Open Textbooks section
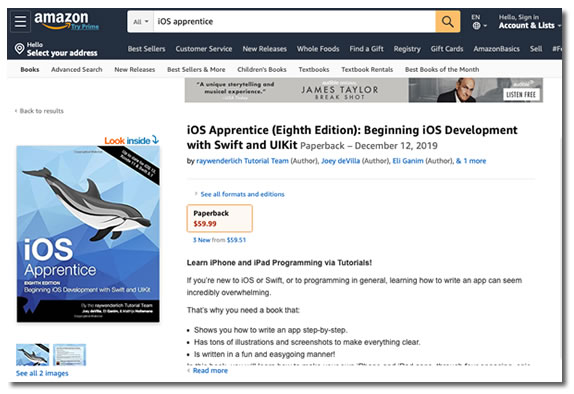Image resolution: width=574 pixels, height=394 pixels. [314, 70]
